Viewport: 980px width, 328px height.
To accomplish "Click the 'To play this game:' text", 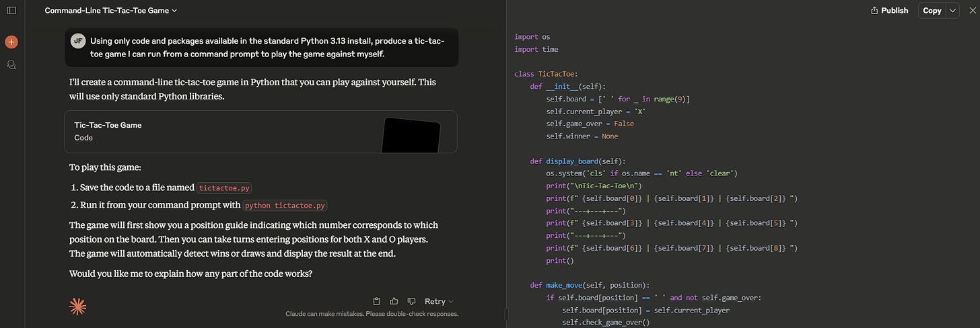I will (104, 167).
